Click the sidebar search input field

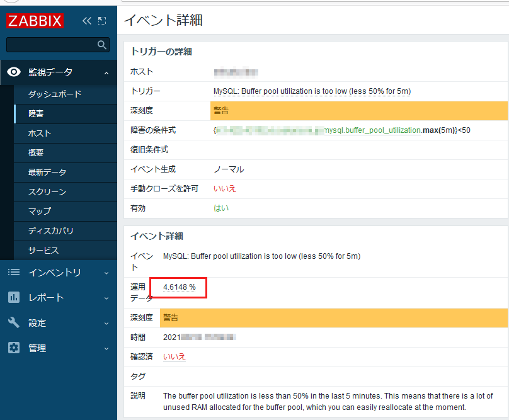point(52,45)
